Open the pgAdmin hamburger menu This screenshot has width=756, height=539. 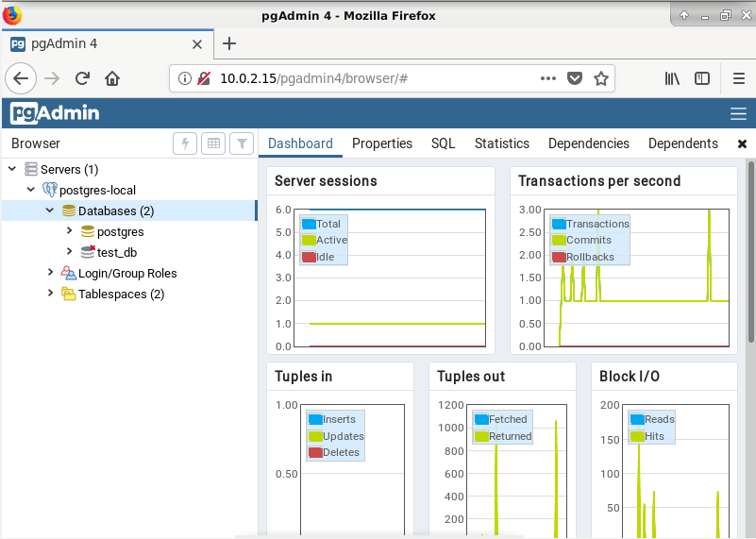[x=738, y=114]
